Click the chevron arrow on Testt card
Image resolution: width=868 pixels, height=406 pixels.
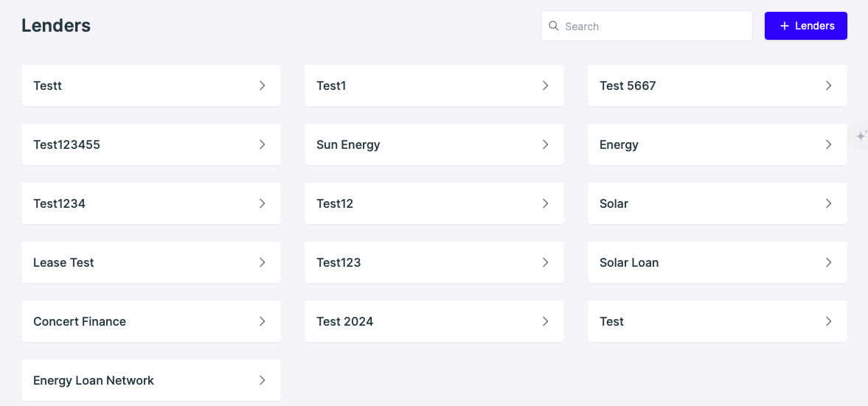(x=262, y=85)
